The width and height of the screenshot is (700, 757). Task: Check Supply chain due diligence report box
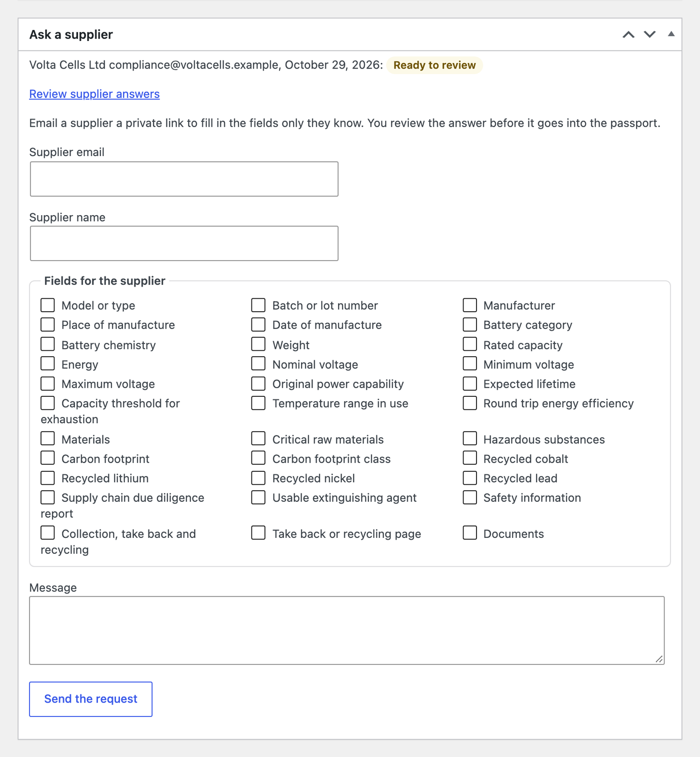tap(47, 497)
